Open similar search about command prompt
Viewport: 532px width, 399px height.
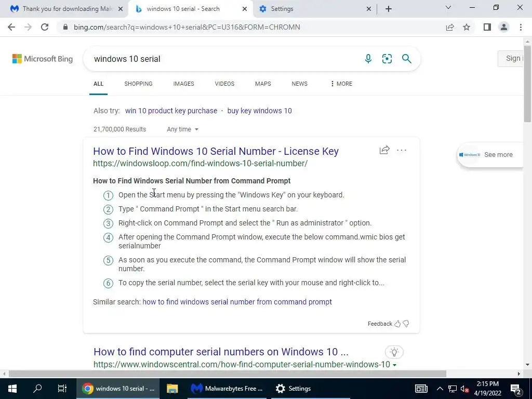coord(237,302)
